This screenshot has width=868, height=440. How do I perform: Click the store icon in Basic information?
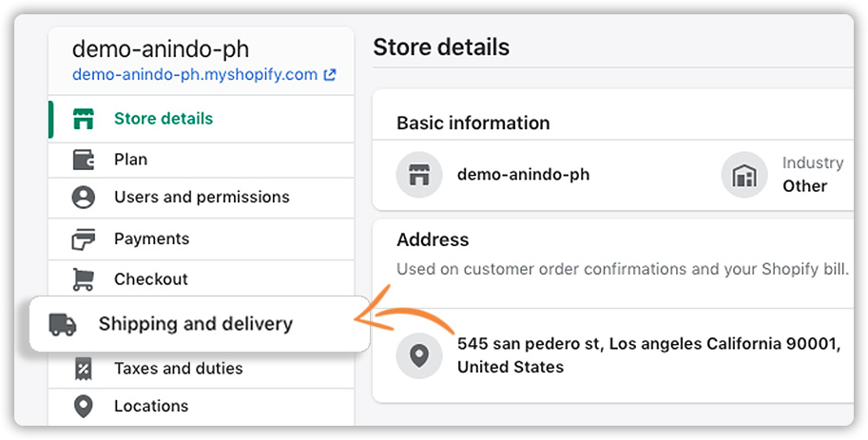tap(419, 175)
